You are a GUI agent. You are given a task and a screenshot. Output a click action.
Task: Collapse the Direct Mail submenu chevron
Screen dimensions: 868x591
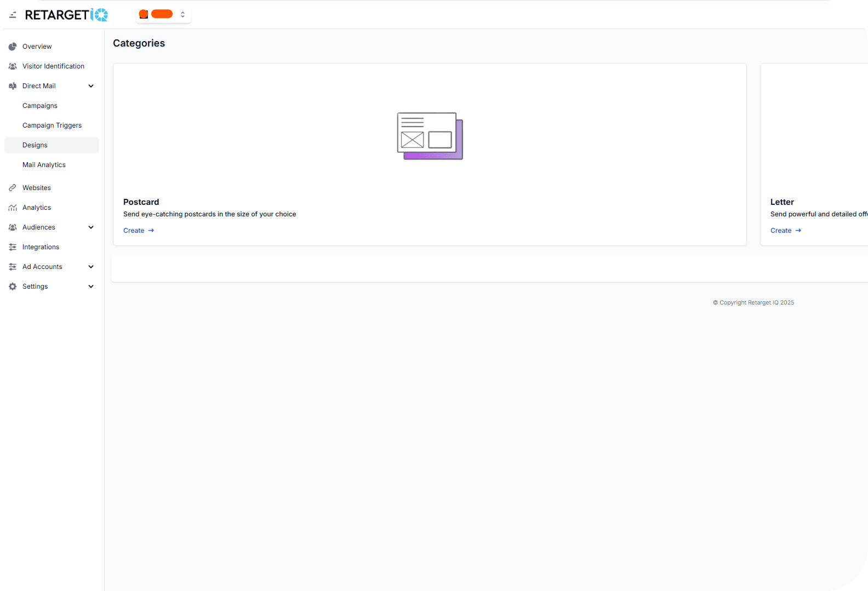coord(91,86)
